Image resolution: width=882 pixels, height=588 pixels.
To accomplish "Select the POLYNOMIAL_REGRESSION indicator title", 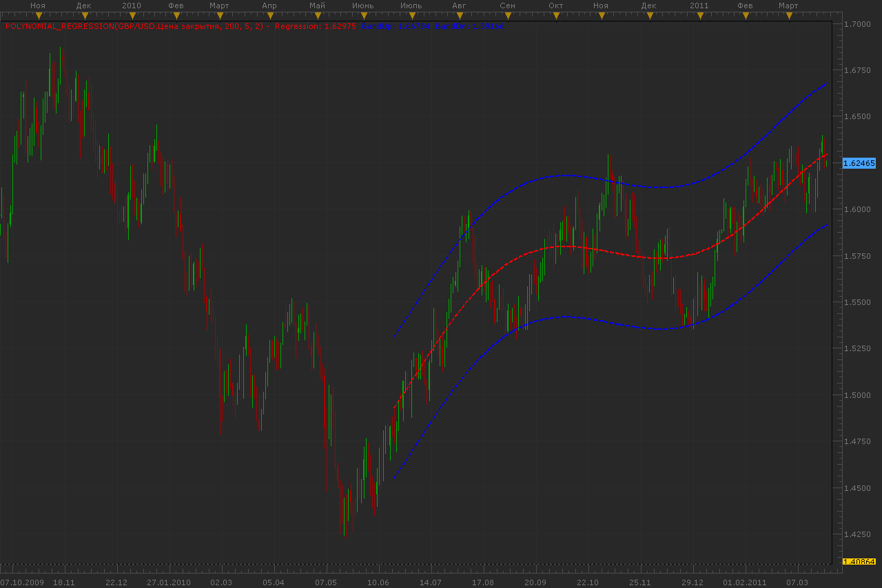I will click(x=134, y=26).
